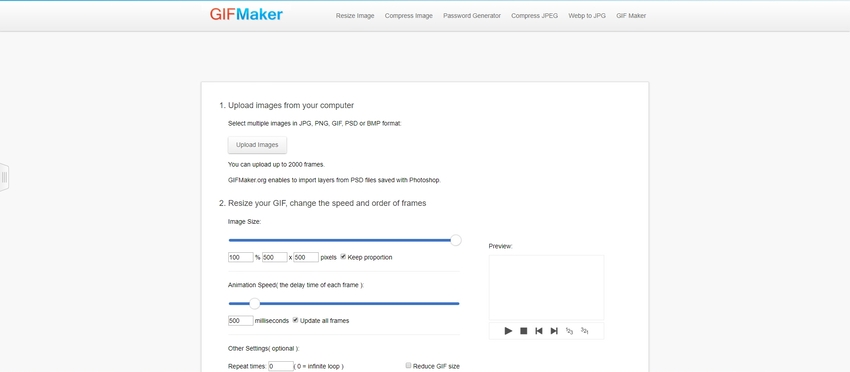Click Upload Images button
Screen dimensions: 850x372
(x=257, y=145)
